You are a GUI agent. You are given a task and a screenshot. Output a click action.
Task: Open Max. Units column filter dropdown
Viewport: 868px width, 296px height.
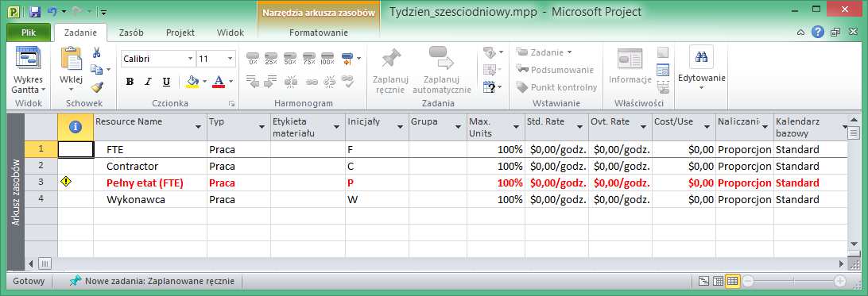pyautogui.click(x=517, y=127)
